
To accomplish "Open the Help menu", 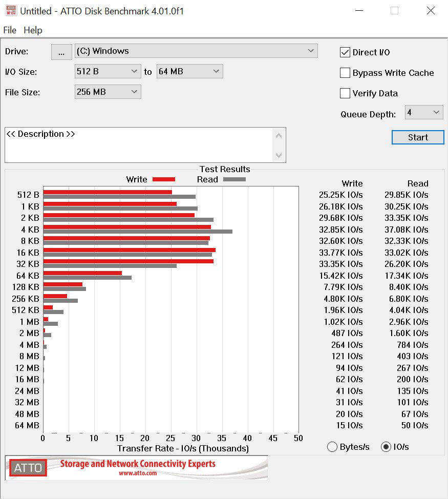I will click(x=33, y=30).
